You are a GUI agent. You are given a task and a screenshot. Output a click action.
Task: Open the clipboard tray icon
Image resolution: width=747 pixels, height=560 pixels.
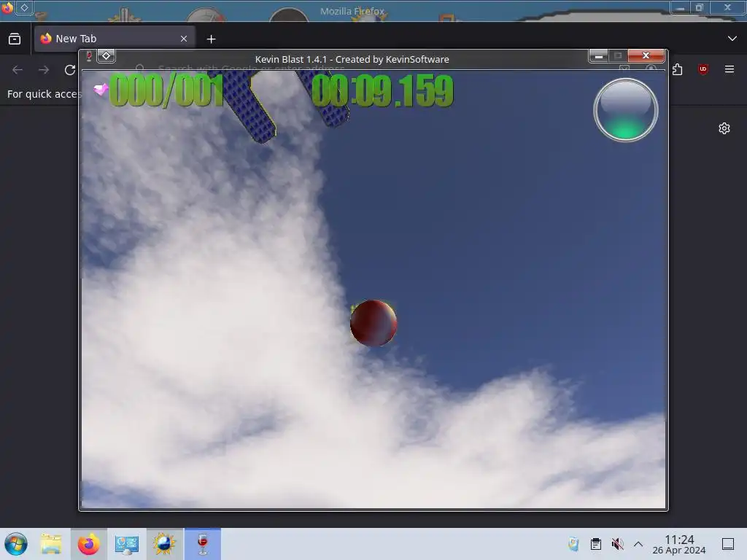coord(595,544)
